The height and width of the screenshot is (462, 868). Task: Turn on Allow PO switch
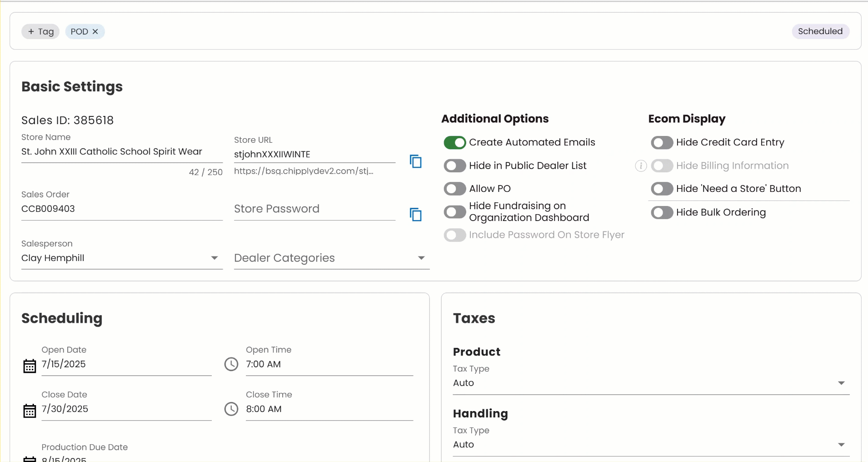click(455, 189)
